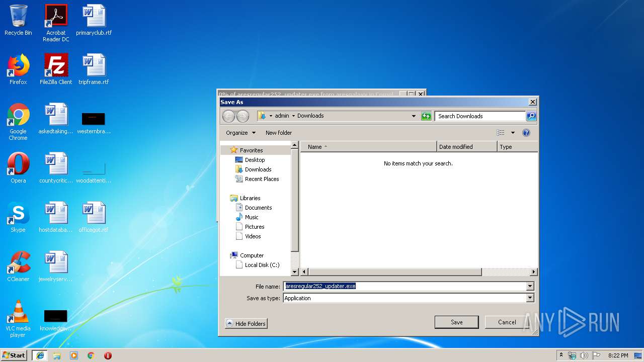Close the Save As dialog
Screen dimensions: 644x362
[x=532, y=102]
